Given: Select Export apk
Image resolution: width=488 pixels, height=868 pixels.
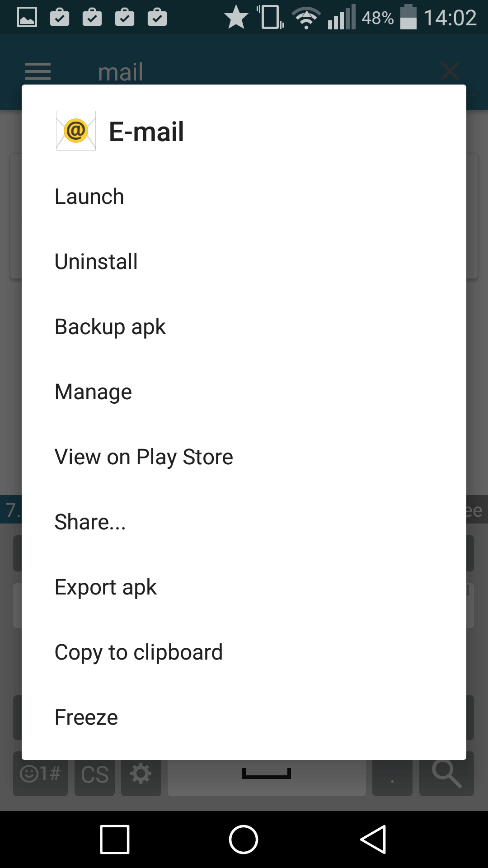Looking at the screenshot, I should tap(244, 587).
